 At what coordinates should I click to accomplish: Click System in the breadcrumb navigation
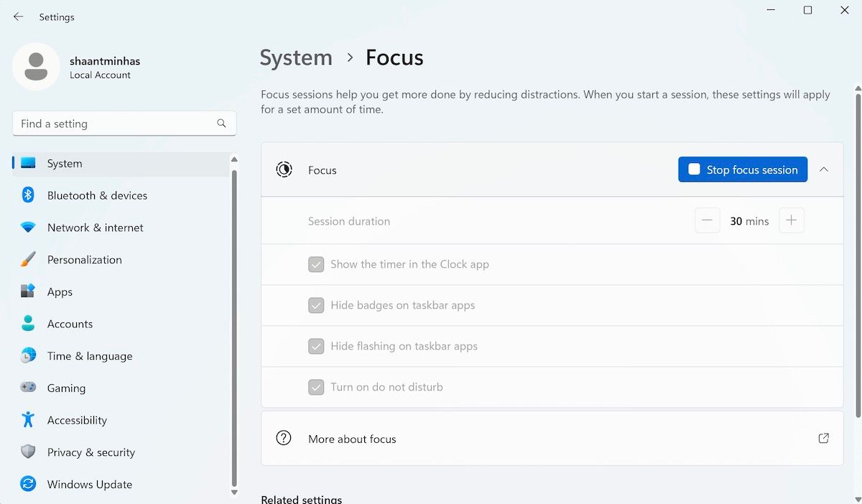pos(295,57)
